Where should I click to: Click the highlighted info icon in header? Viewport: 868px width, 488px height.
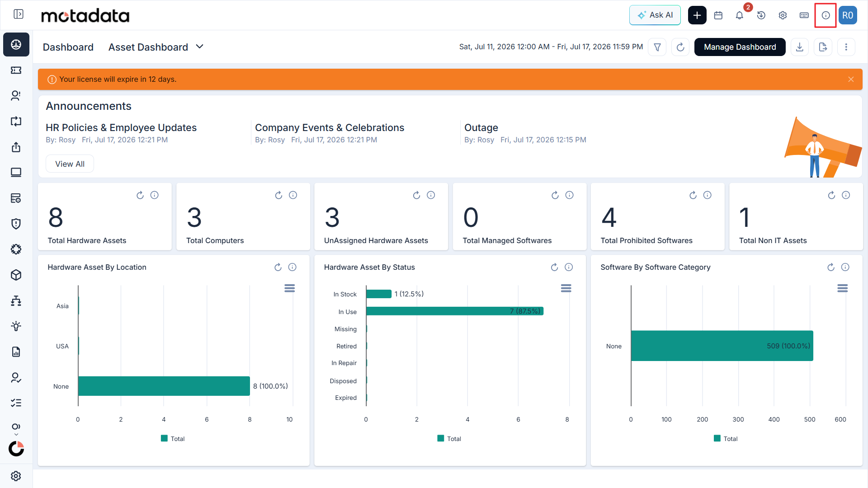826,15
